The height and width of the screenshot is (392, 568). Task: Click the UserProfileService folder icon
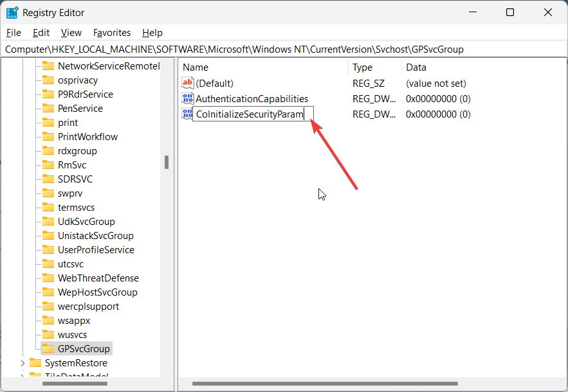click(48, 249)
